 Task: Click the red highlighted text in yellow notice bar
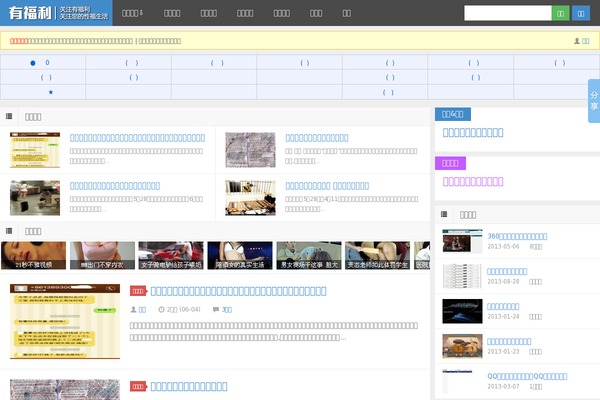click(x=19, y=41)
